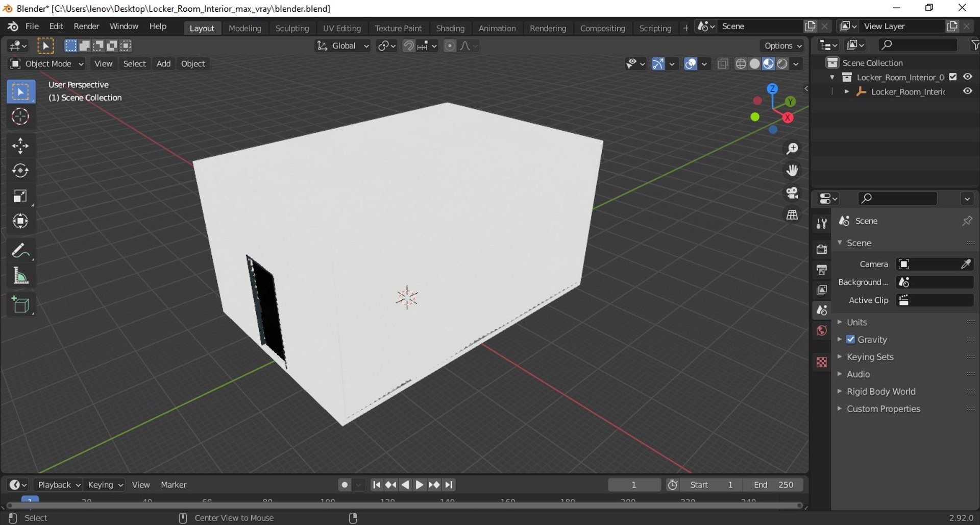This screenshot has width=980, height=525.
Task: Enable snapping with the magnet icon
Action: click(408, 46)
